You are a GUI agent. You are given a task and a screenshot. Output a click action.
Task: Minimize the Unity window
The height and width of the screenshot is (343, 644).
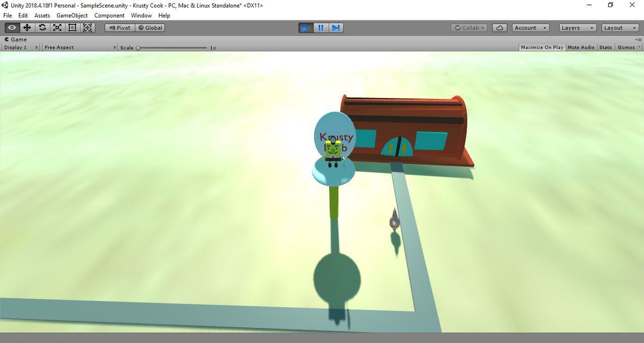[x=589, y=5]
